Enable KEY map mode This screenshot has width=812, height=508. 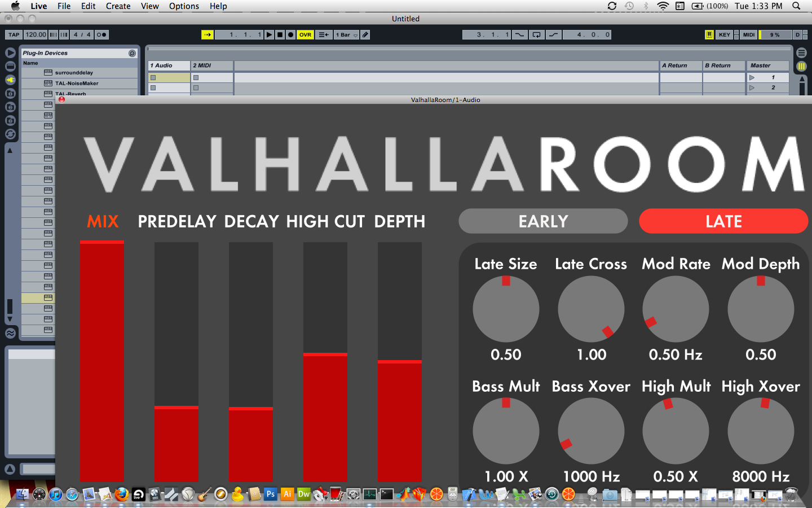725,34
